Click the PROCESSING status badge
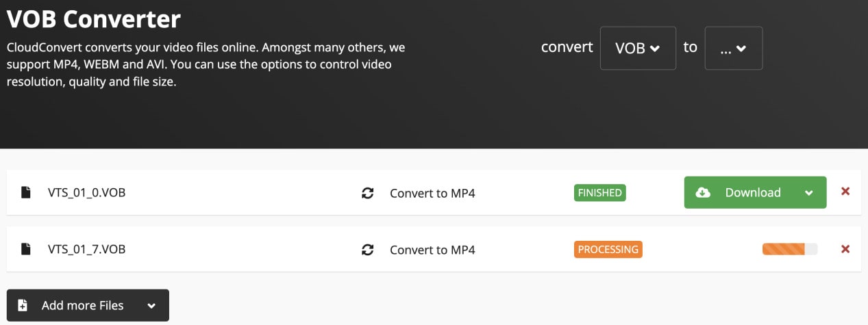Screen dimensions: 868x325 (608, 250)
